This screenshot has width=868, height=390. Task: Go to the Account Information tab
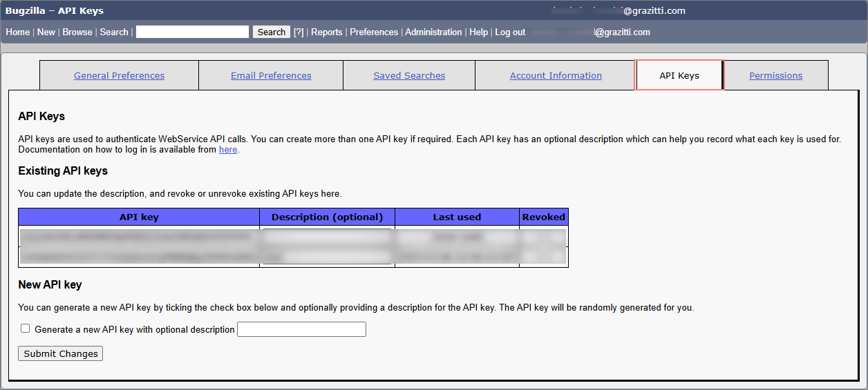pyautogui.click(x=556, y=76)
